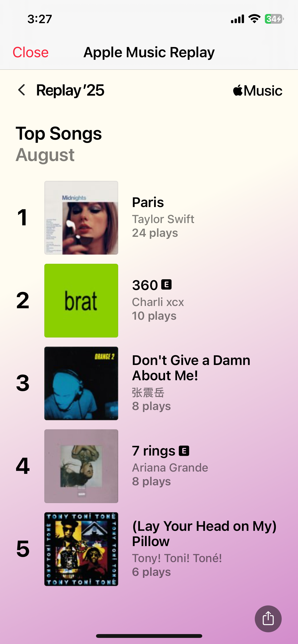298x644 pixels.
Task: Open the Midnights album cover
Action: pos(81,218)
